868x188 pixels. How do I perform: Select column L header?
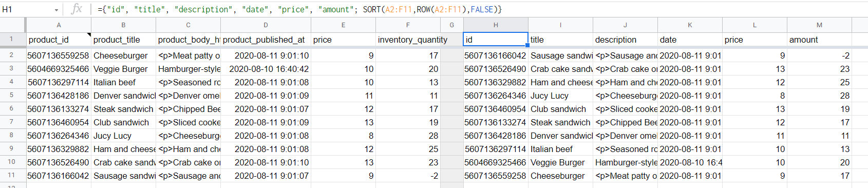click(x=754, y=25)
